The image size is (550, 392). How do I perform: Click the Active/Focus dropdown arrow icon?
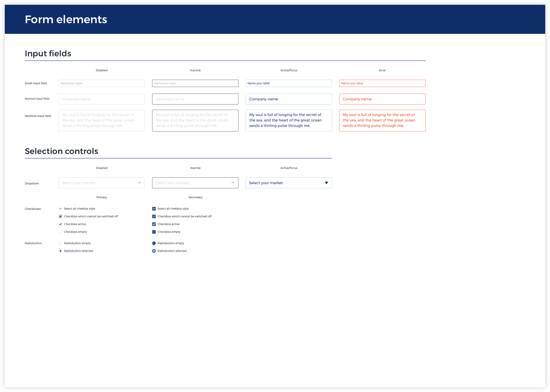coord(326,183)
